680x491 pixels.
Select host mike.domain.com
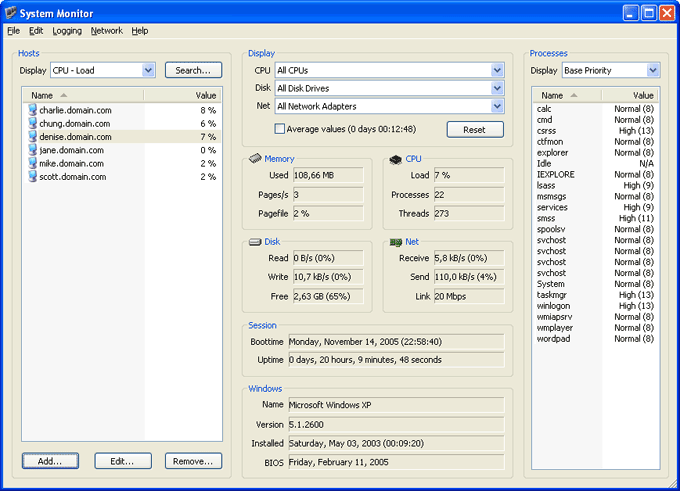(x=122, y=164)
